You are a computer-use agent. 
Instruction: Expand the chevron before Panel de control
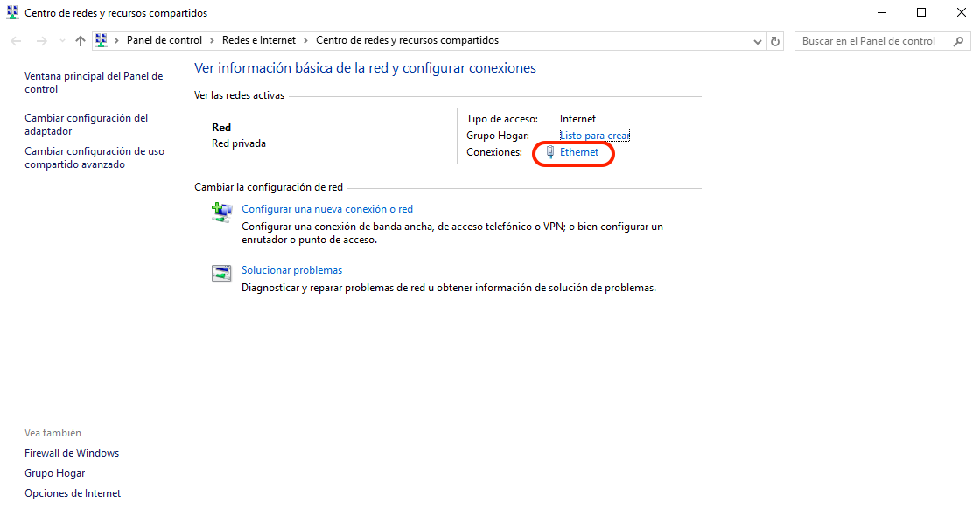[x=116, y=40]
